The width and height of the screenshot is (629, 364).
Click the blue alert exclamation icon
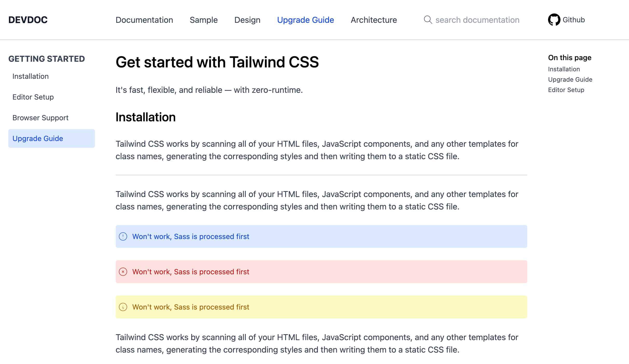[x=123, y=236]
